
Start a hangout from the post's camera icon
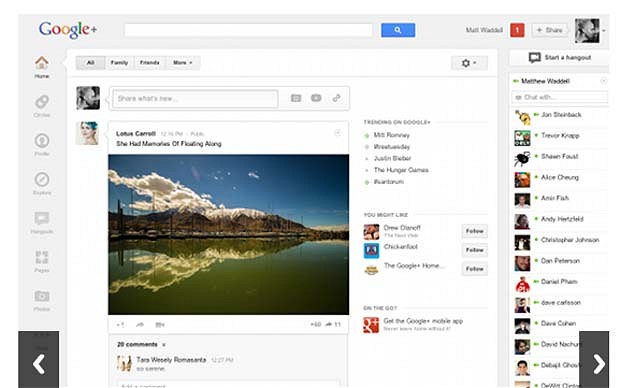click(160, 325)
